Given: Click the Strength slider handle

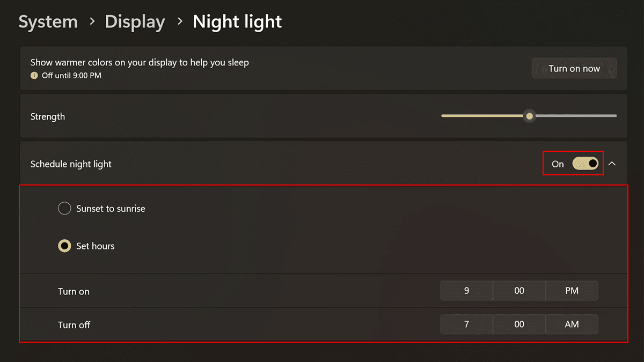Looking at the screenshot, I should [x=530, y=116].
